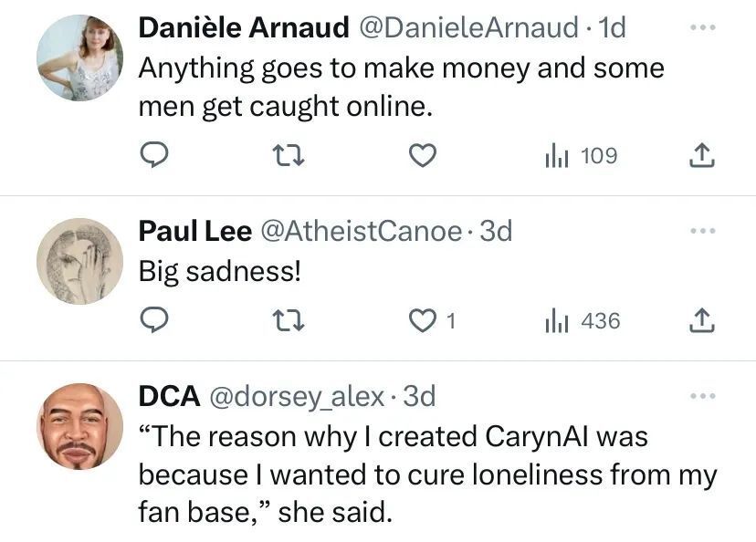Open more options on DCA's tweet
756x542 pixels.
tap(700, 396)
